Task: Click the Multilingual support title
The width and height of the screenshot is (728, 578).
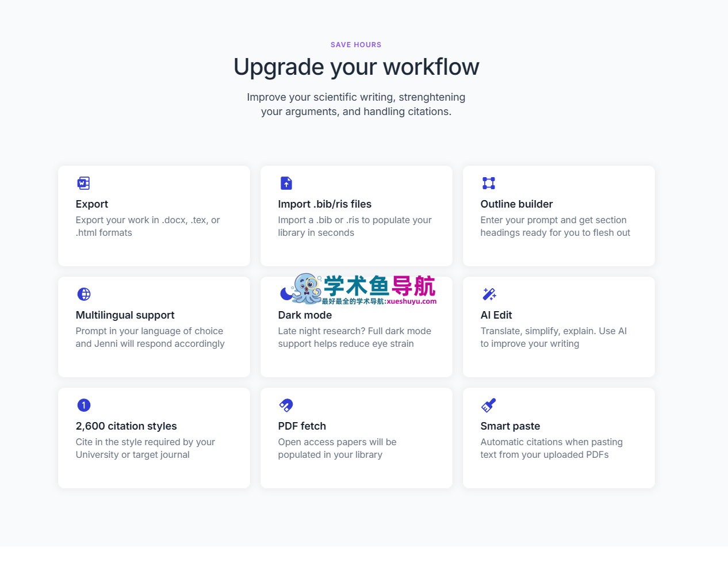Action: click(x=125, y=315)
